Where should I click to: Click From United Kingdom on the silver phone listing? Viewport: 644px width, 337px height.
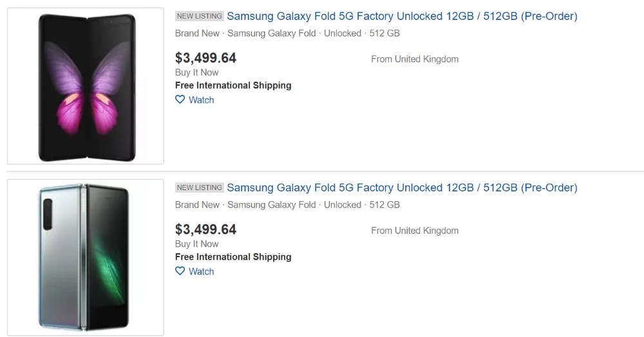(x=415, y=231)
